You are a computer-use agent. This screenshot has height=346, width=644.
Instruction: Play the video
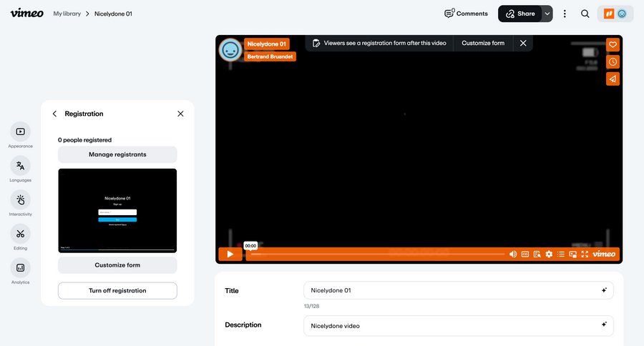click(x=230, y=254)
